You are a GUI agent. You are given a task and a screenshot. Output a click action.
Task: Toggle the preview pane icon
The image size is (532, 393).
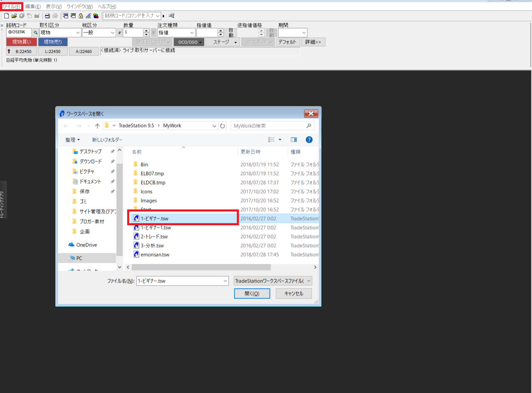point(294,140)
